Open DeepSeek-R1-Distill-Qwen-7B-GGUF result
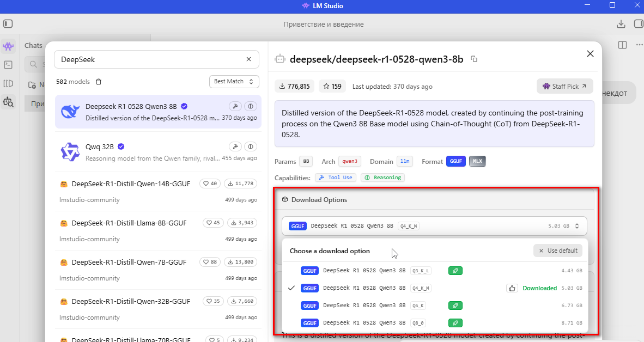This screenshot has height=342, width=644. 158,270
